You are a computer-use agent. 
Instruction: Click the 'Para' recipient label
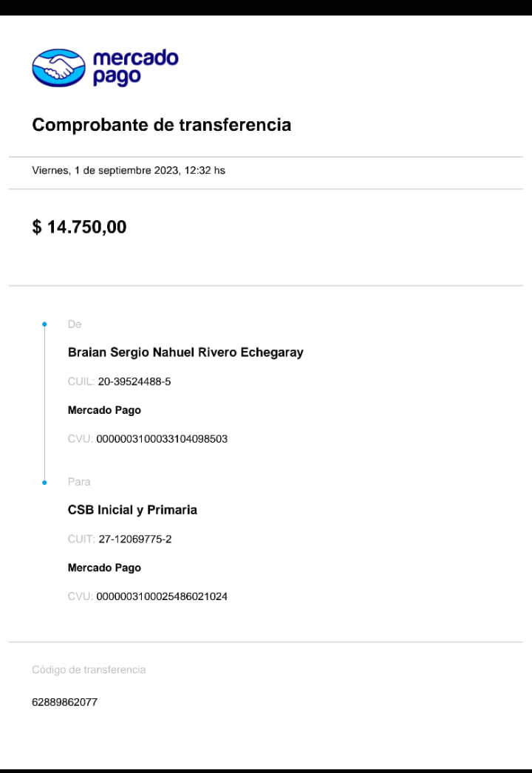pos(79,482)
